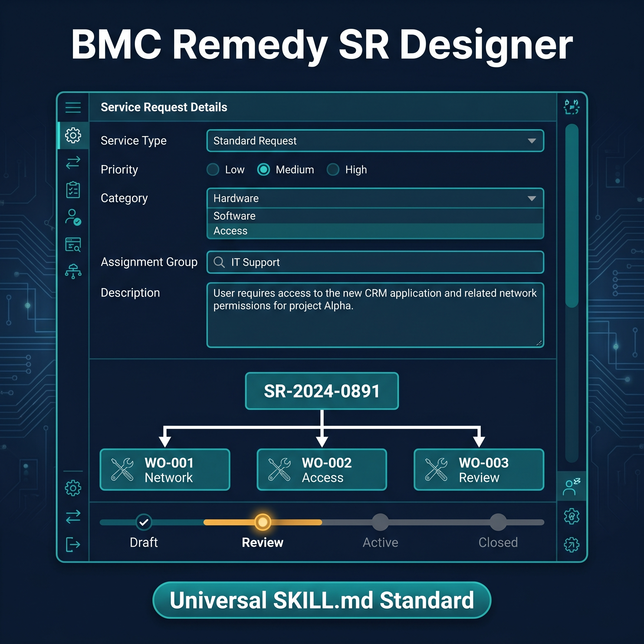Screen dimensions: 644x644
Task: Select the highlighted gear icon in left sidebar
Action: [73, 135]
